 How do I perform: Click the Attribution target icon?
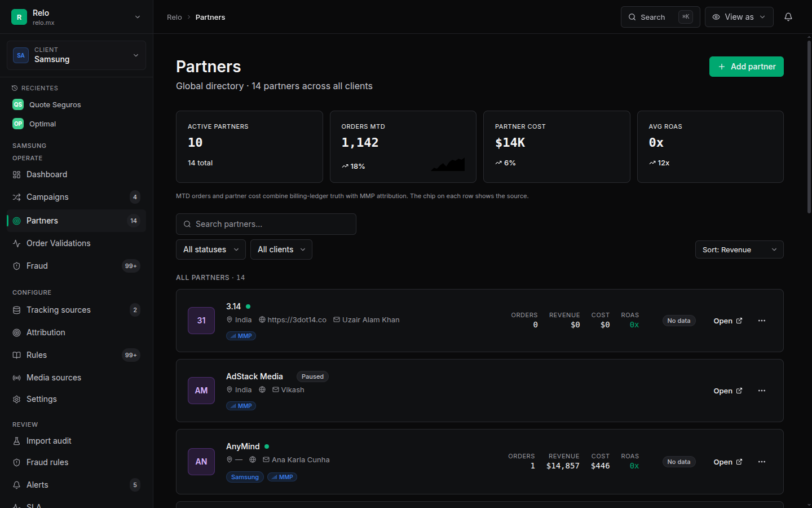pyautogui.click(x=16, y=332)
